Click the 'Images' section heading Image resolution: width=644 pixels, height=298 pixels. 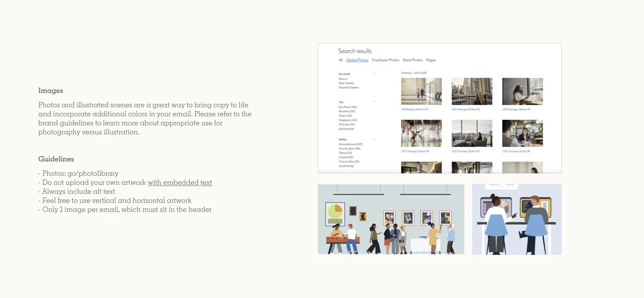[x=51, y=91]
